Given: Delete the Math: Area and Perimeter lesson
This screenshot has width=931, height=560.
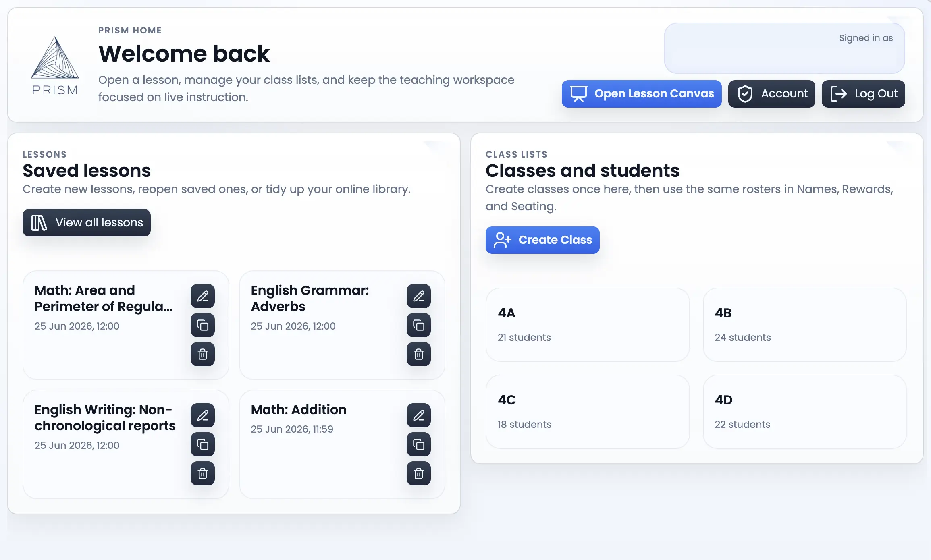Looking at the screenshot, I should (x=203, y=354).
